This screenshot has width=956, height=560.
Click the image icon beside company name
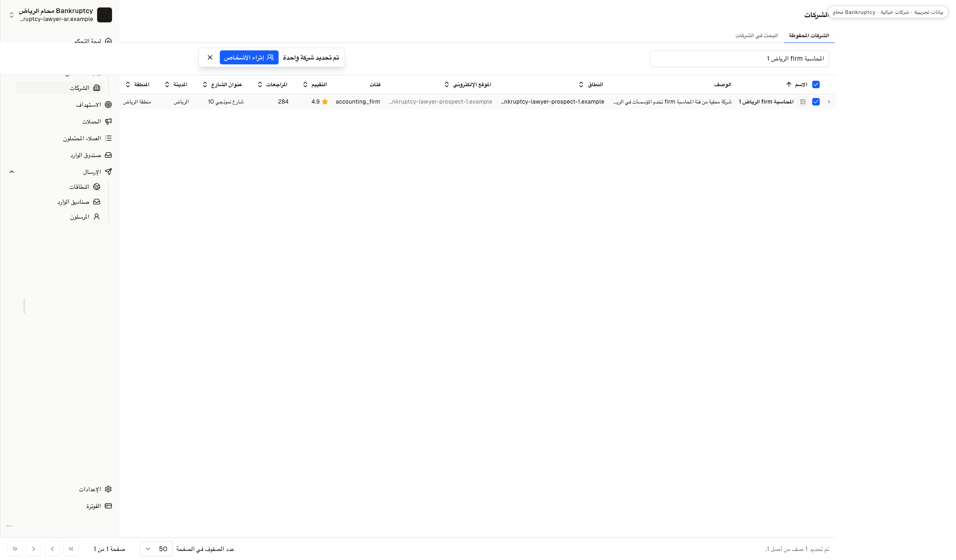coord(803,102)
